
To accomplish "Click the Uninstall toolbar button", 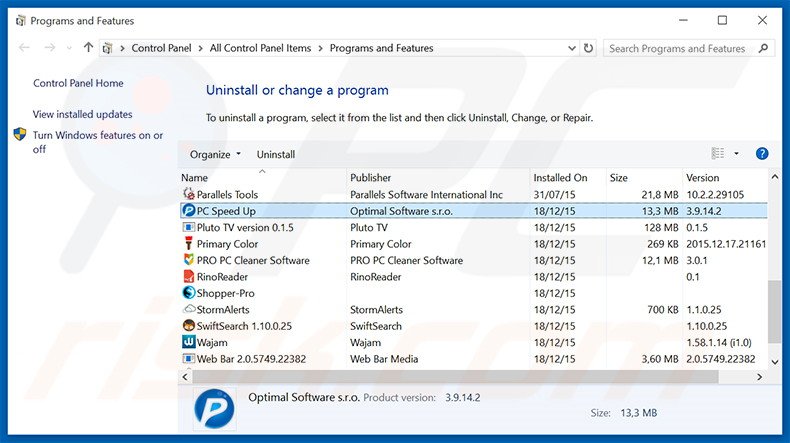I will 276,154.
